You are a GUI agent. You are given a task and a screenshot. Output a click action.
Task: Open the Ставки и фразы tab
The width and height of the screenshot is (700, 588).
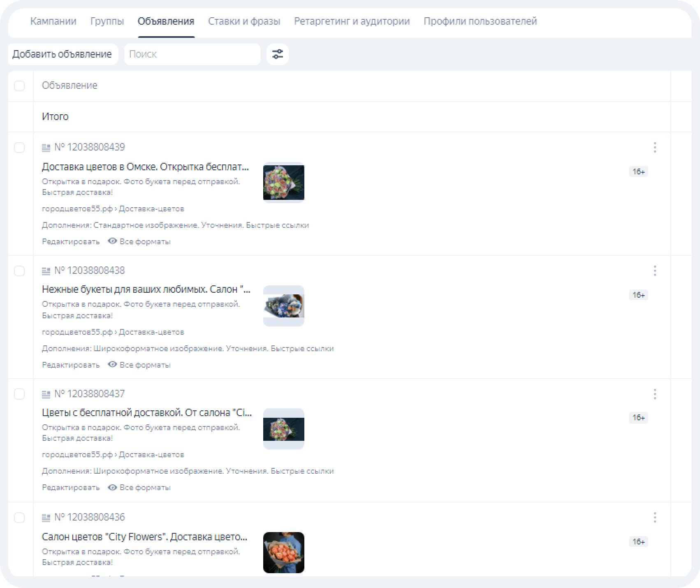(244, 21)
